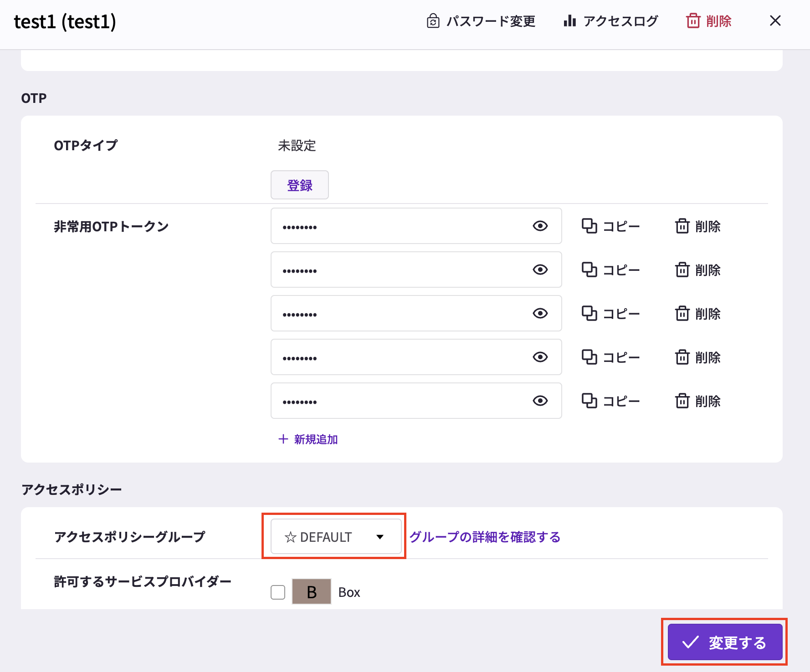
Task: Delete the third emergency OTP token
Action: [697, 314]
